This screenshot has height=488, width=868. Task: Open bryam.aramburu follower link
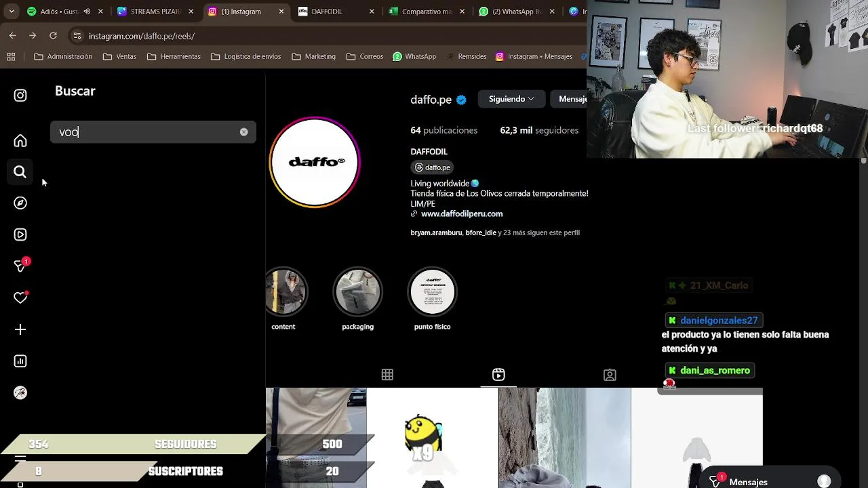[436, 232]
